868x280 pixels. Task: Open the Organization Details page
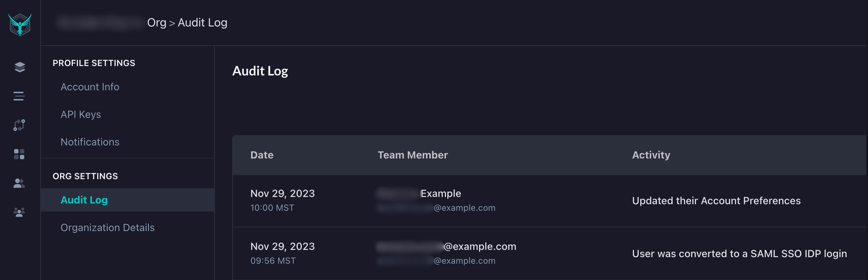click(108, 227)
